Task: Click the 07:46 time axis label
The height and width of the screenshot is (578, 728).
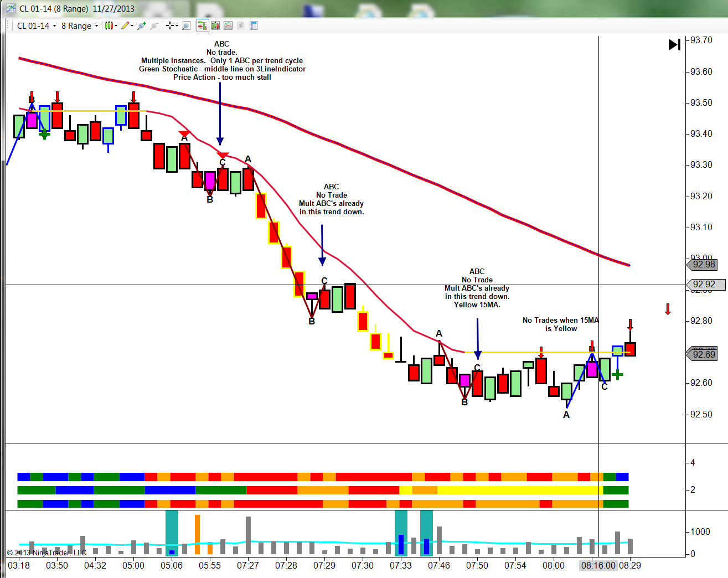Action: (439, 565)
